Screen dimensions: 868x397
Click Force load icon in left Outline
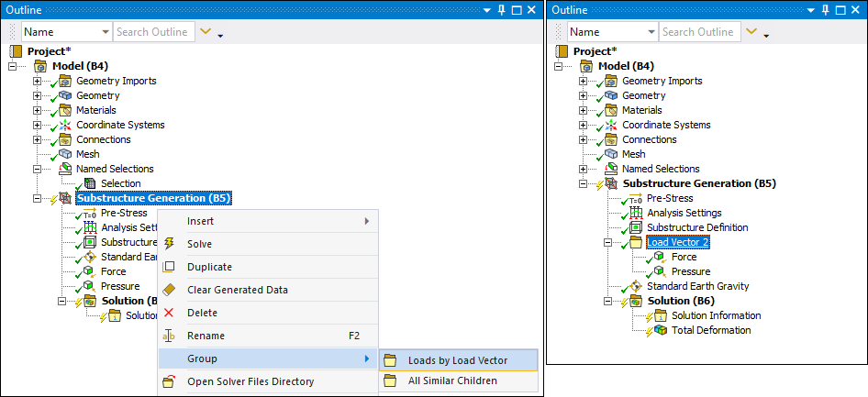tap(90, 271)
